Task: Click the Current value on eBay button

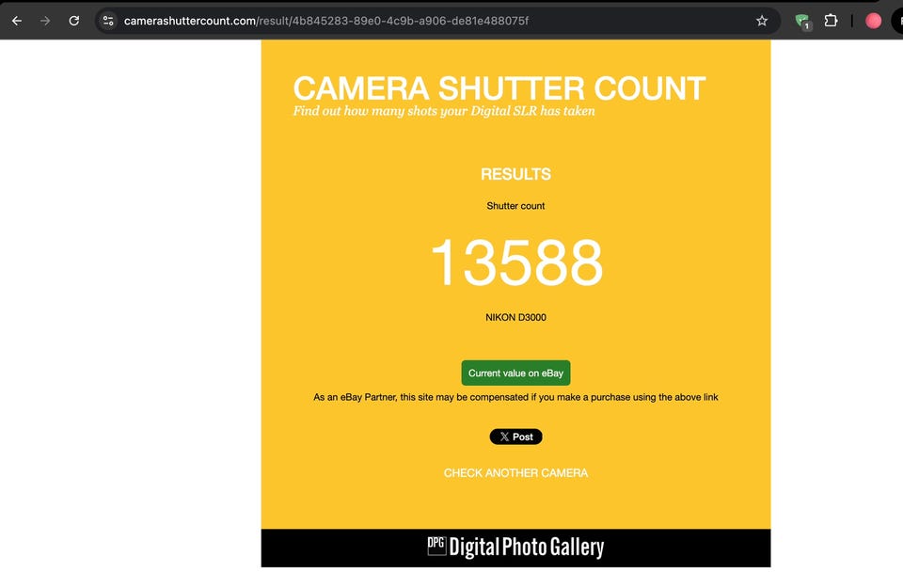Action: click(x=515, y=373)
